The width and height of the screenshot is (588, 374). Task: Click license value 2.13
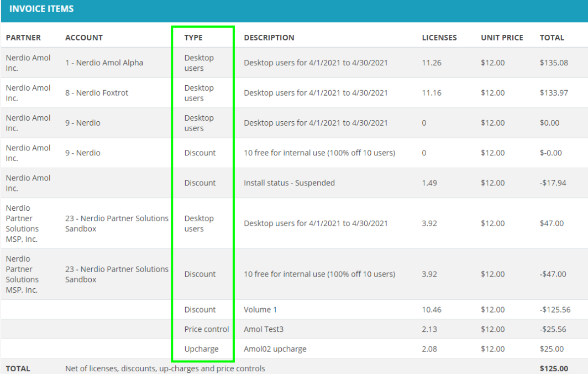pos(429,329)
